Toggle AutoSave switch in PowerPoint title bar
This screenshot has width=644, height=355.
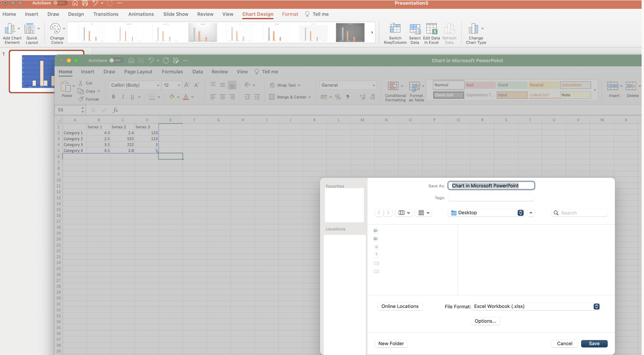coord(60,3)
